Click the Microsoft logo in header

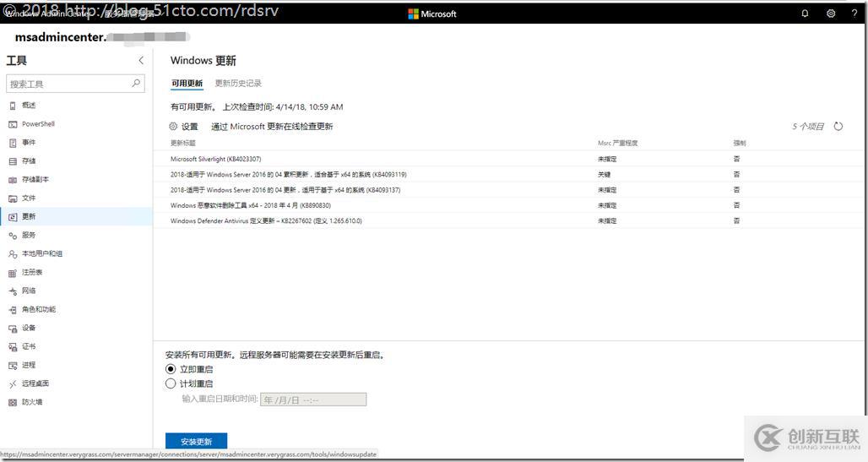click(x=432, y=14)
